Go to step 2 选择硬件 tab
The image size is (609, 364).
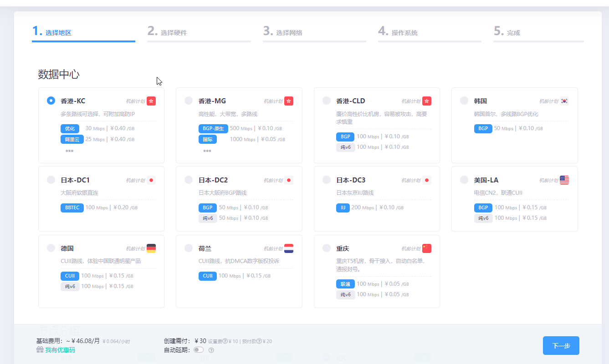(174, 33)
